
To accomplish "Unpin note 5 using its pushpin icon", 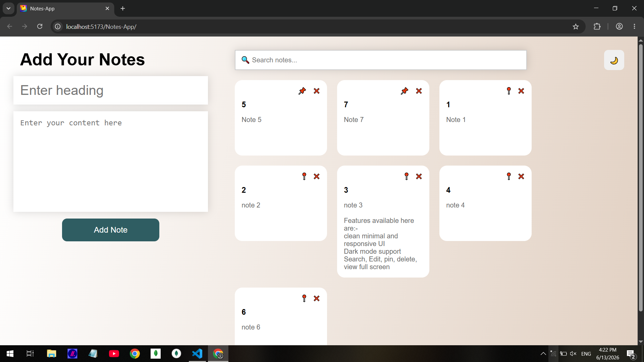I will tap(302, 91).
